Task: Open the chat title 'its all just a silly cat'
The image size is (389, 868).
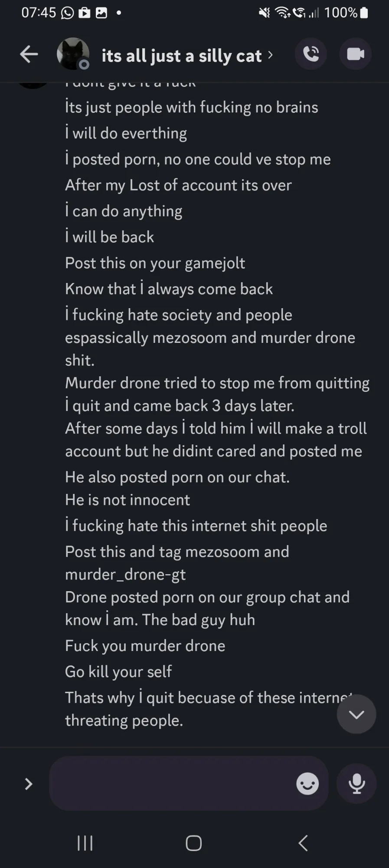Action: point(182,56)
